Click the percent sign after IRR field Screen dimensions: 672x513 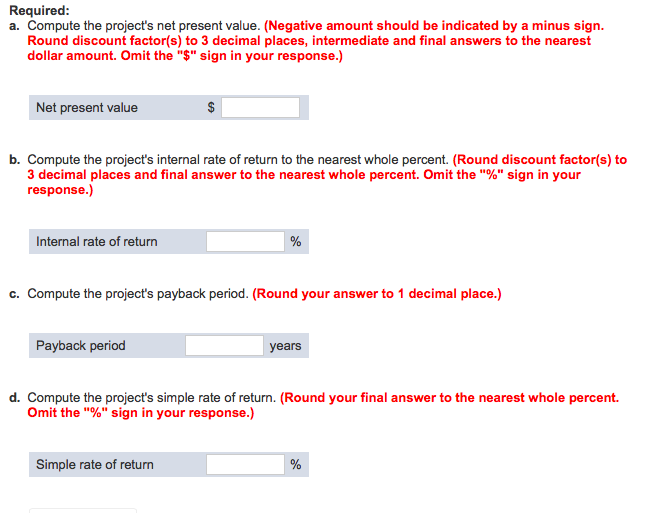296,241
